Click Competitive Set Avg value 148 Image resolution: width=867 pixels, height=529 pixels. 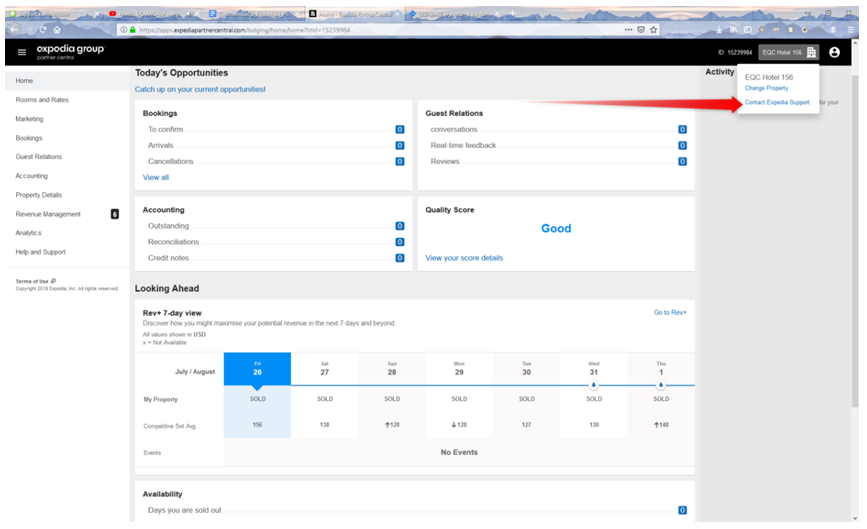(x=661, y=425)
